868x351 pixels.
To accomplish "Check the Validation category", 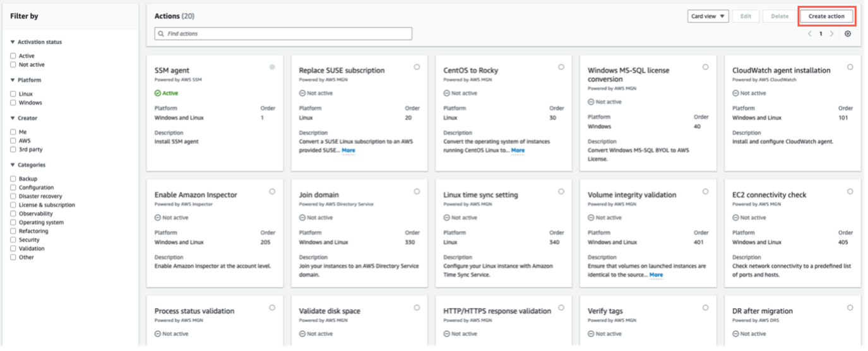I will (x=13, y=249).
